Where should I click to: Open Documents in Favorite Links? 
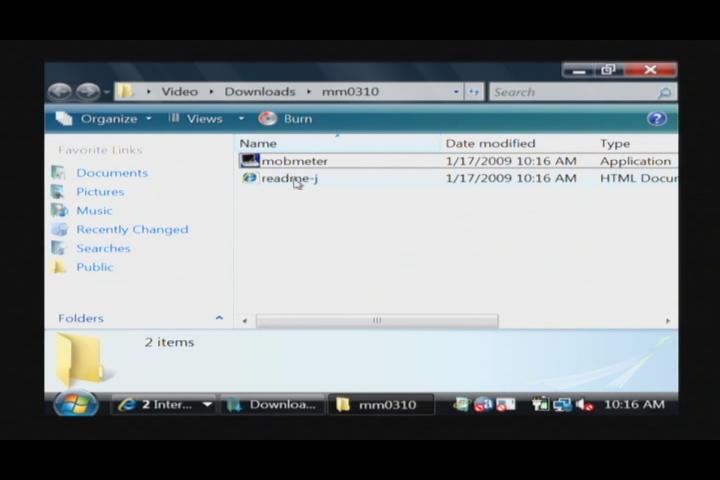point(112,173)
